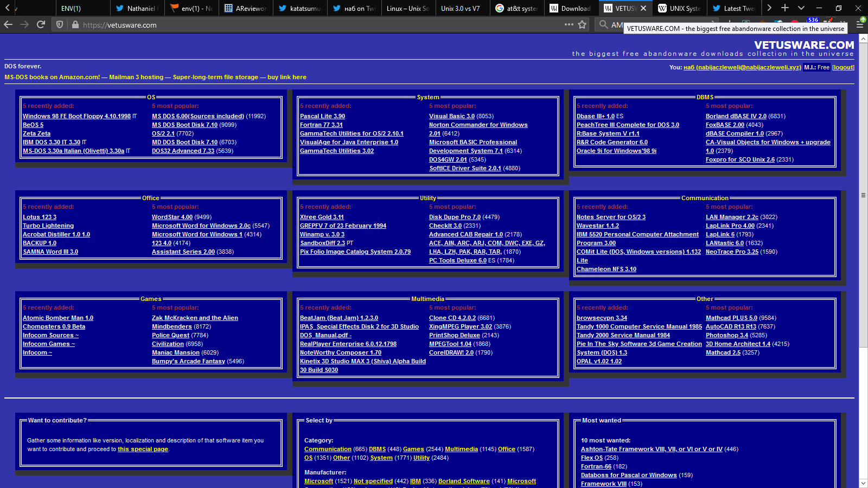Click the padlock site security icon
This screenshot has height=488, width=868.
coord(75,24)
